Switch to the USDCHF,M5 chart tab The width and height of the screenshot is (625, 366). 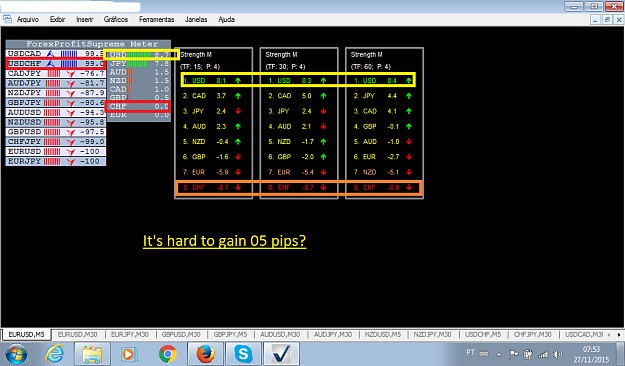click(483, 335)
